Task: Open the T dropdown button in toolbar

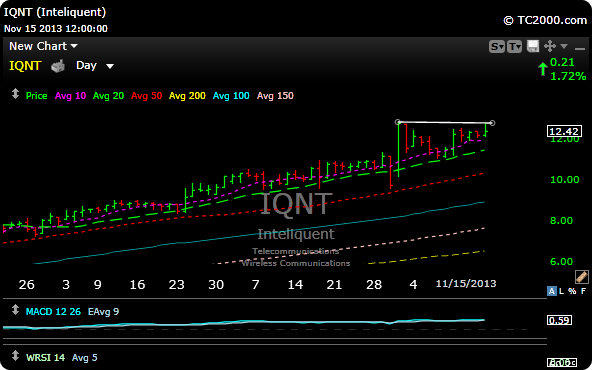Action: 515,46
